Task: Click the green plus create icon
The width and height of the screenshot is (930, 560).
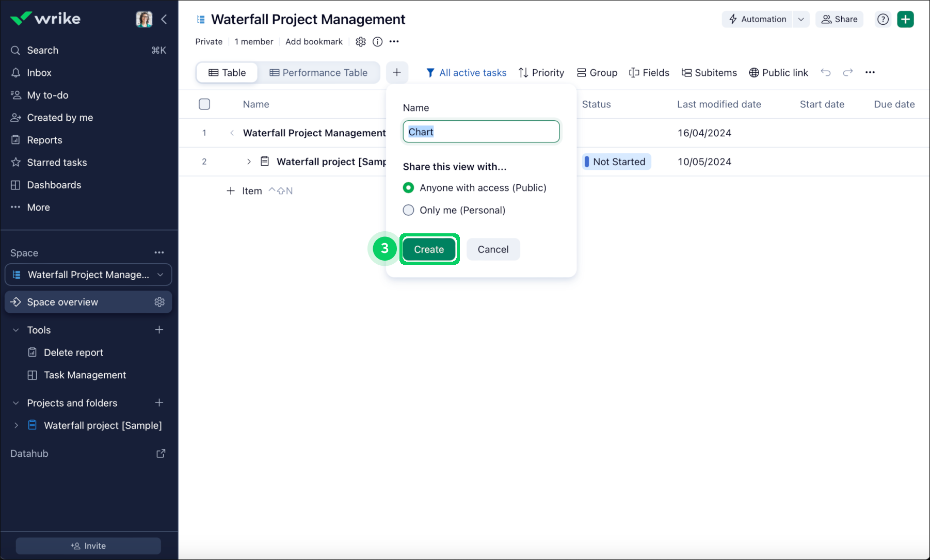Action: tap(905, 19)
